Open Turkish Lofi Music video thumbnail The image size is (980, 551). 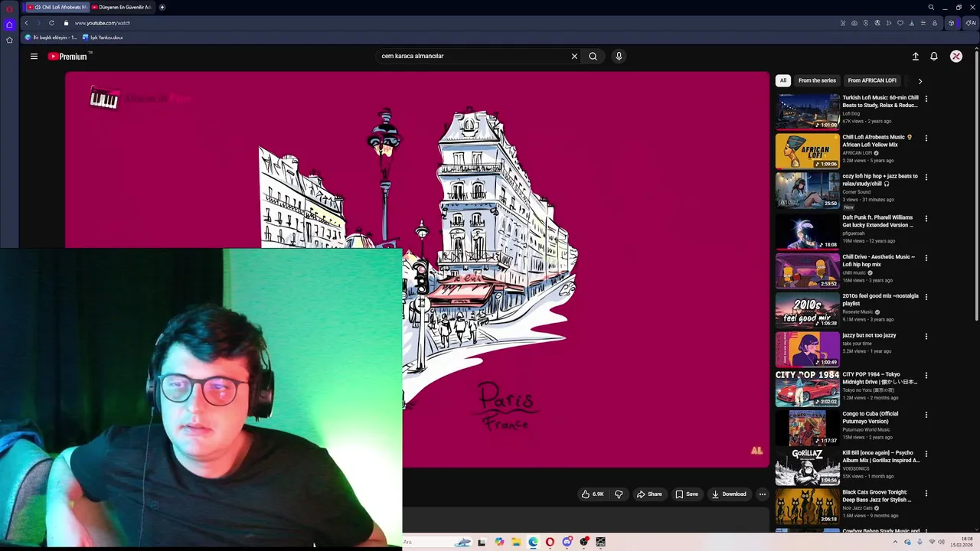point(807,111)
